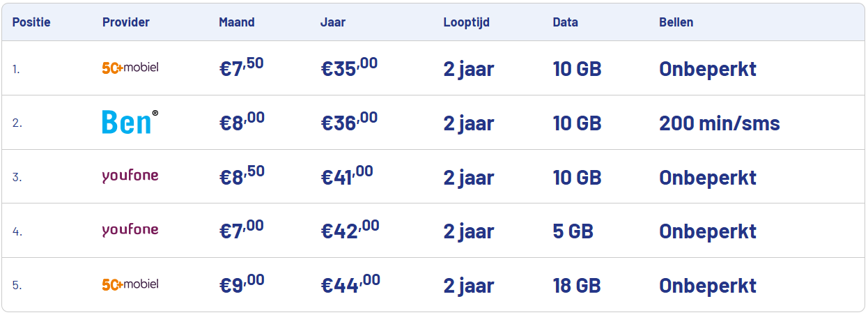
Task: Click the Bellen column header
Action: (x=676, y=22)
